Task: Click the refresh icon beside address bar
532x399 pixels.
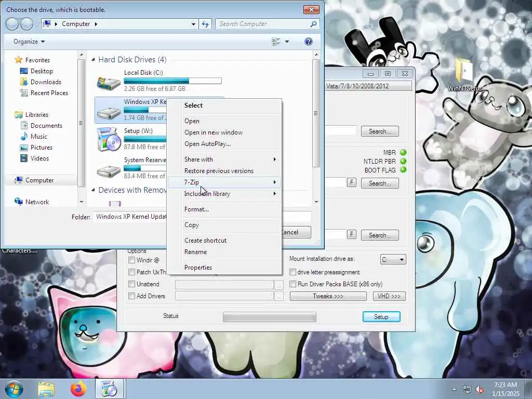Action: [x=205, y=24]
